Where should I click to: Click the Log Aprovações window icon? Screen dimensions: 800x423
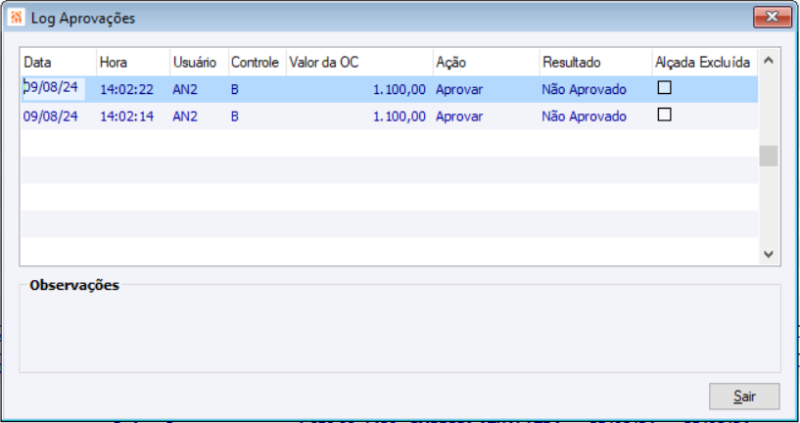click(16, 17)
